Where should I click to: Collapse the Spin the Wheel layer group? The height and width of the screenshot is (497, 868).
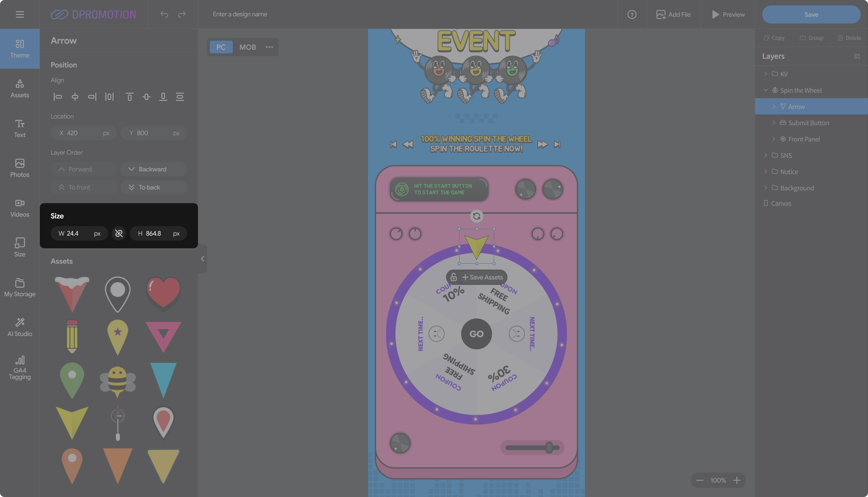[x=765, y=90]
